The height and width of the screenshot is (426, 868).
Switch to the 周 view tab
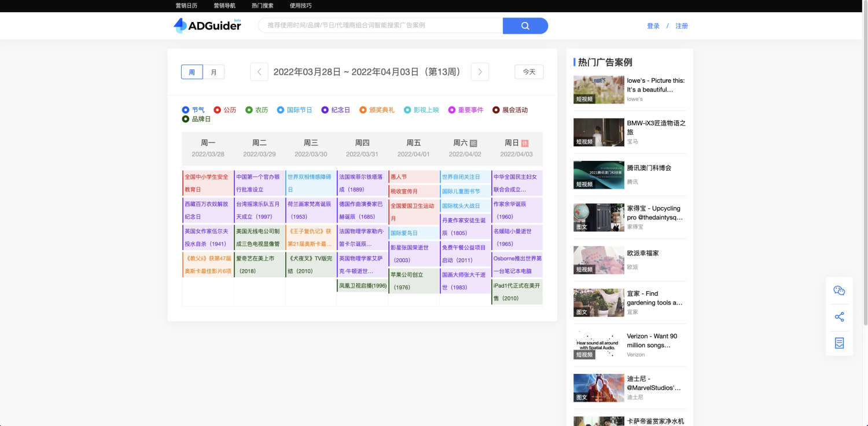(x=192, y=72)
